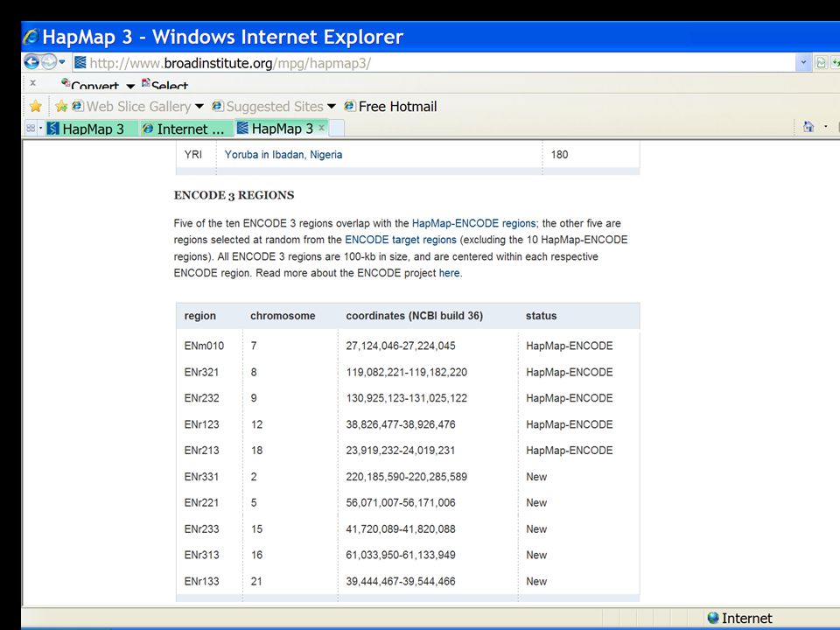Click the ENr331 region cell

click(x=201, y=477)
